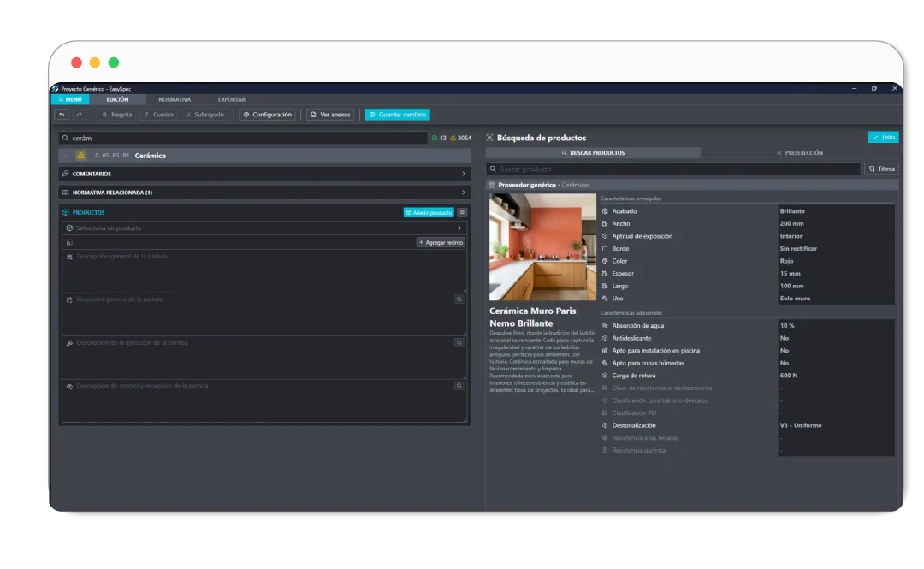Screen dimensions: 924x569
Task: Click the refresh icon in Requisitos previos field
Action: 459,299
